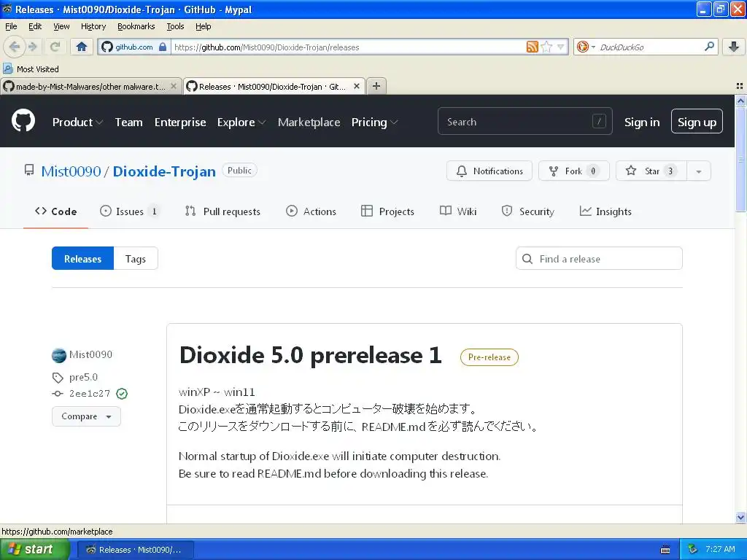Viewport: 747px width, 560px height.
Task: Close the made-by-Mist-Malwares tab
Action: point(174,86)
